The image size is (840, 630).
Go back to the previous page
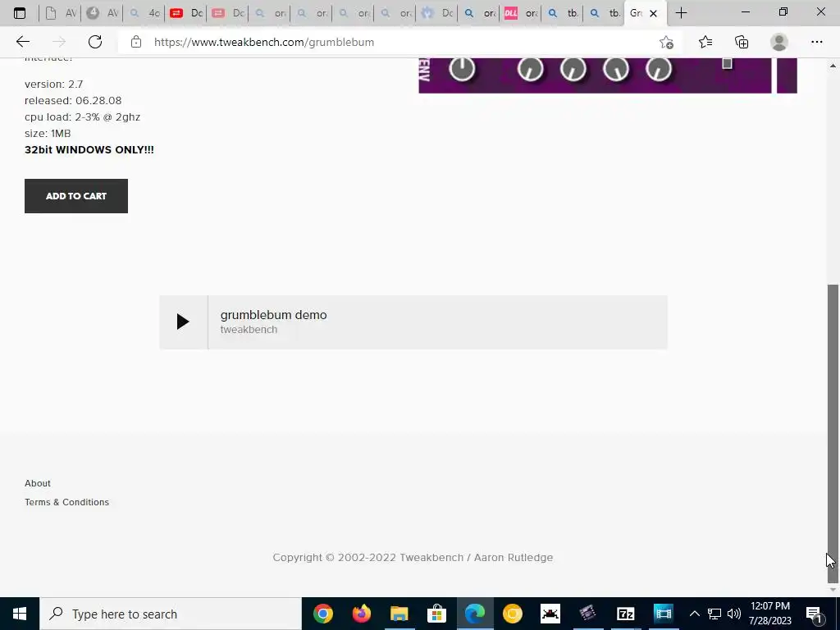[22, 42]
